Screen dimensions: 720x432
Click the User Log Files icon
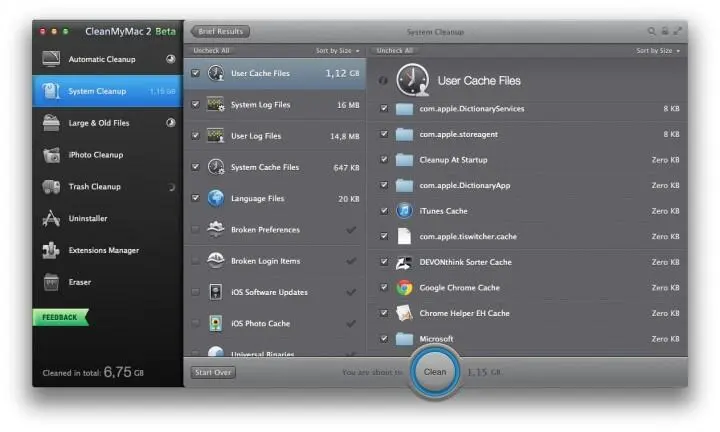pos(215,136)
